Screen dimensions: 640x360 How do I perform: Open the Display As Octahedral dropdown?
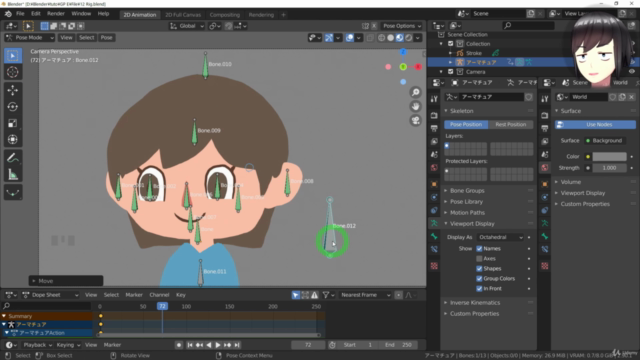tap(500, 237)
